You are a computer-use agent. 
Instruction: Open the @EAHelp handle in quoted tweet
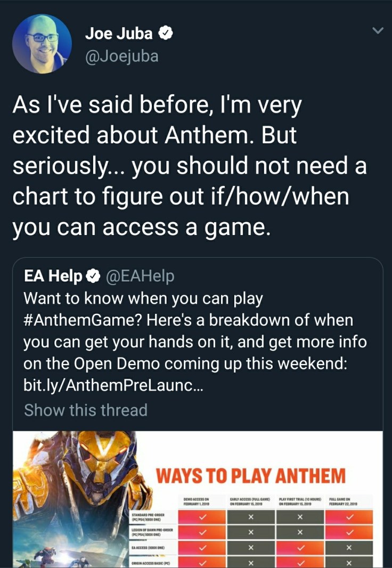(x=140, y=276)
